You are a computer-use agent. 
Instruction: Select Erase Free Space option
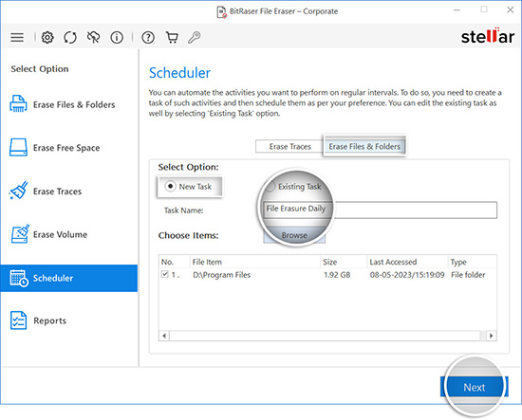(66, 148)
